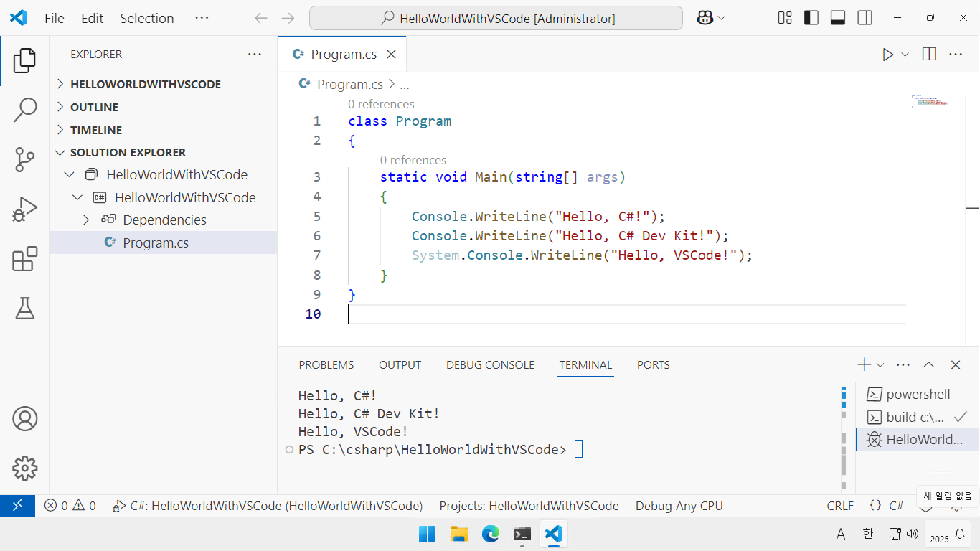
Task: Open the Accounts menu in the activity bar
Action: pos(24,419)
